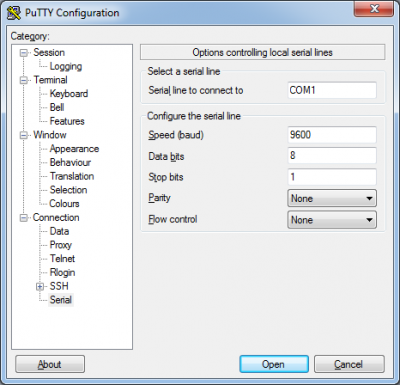Image resolution: width=400 pixels, height=385 pixels.
Task: Select Window category
Action: 50,135
